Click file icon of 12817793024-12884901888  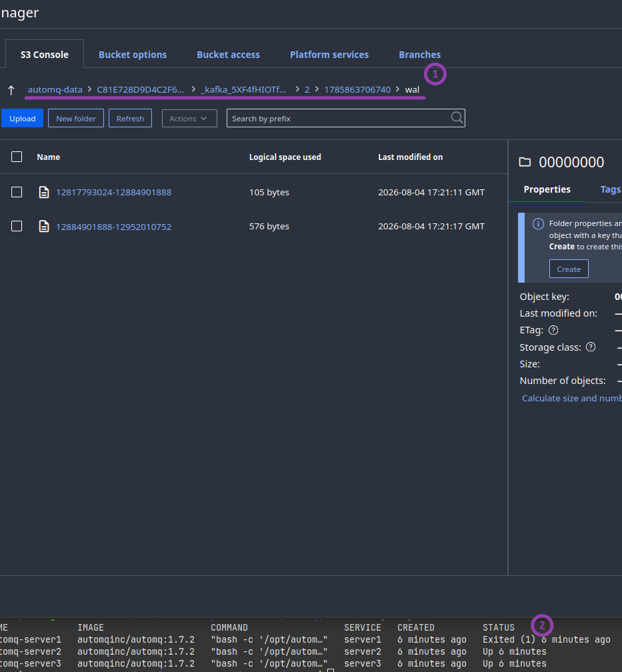pyautogui.click(x=44, y=193)
